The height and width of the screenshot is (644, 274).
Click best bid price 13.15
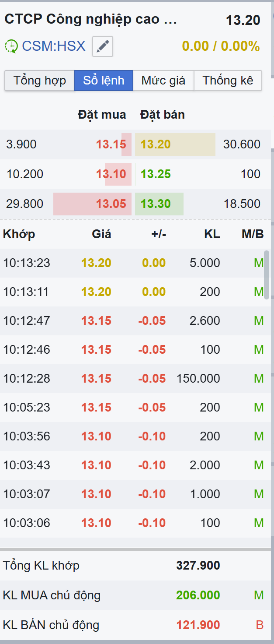pos(111,144)
